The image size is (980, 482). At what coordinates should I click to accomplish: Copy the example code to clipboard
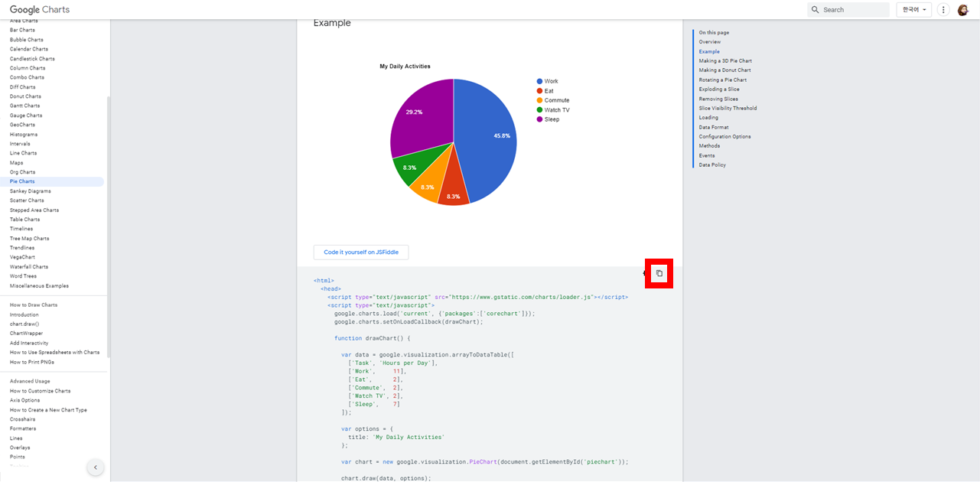coord(659,272)
